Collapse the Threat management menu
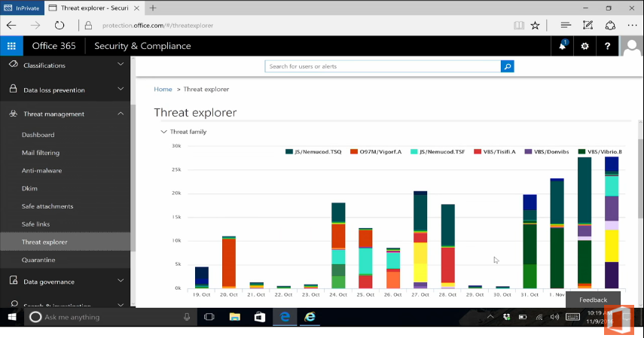Viewport: 644px width, 338px height. (121, 114)
